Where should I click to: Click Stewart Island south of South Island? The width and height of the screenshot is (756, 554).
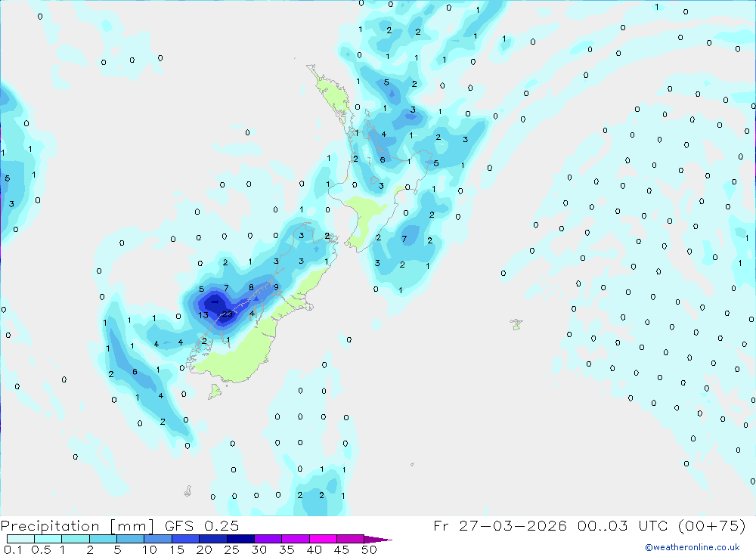[215, 392]
